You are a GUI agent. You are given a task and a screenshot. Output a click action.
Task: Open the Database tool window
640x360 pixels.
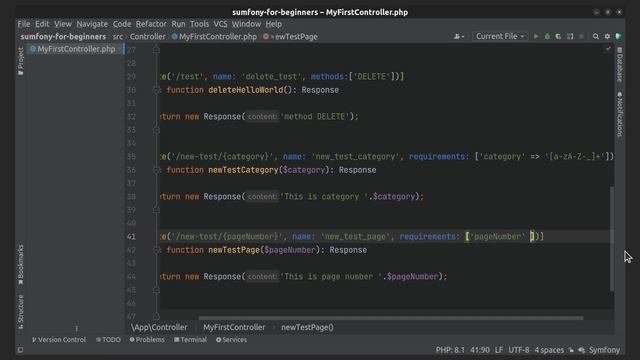(x=620, y=64)
